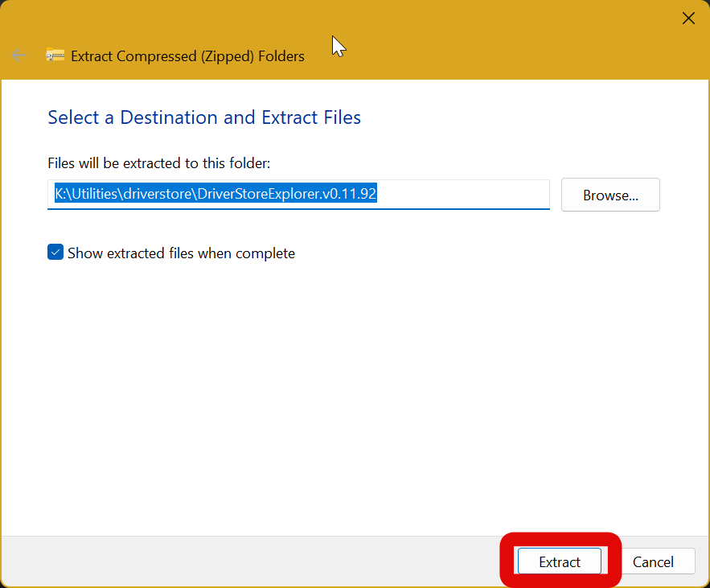Click the zipped folder icon in title
This screenshot has height=588, width=710.
[x=55, y=56]
